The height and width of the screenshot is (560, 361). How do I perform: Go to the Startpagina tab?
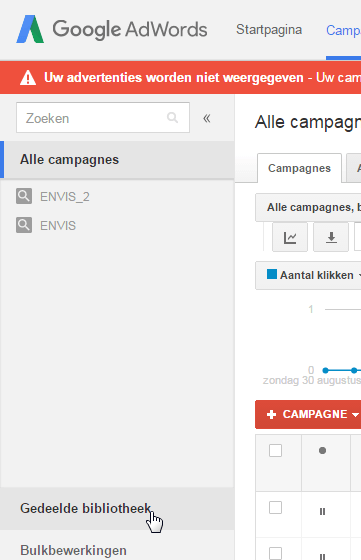click(269, 30)
